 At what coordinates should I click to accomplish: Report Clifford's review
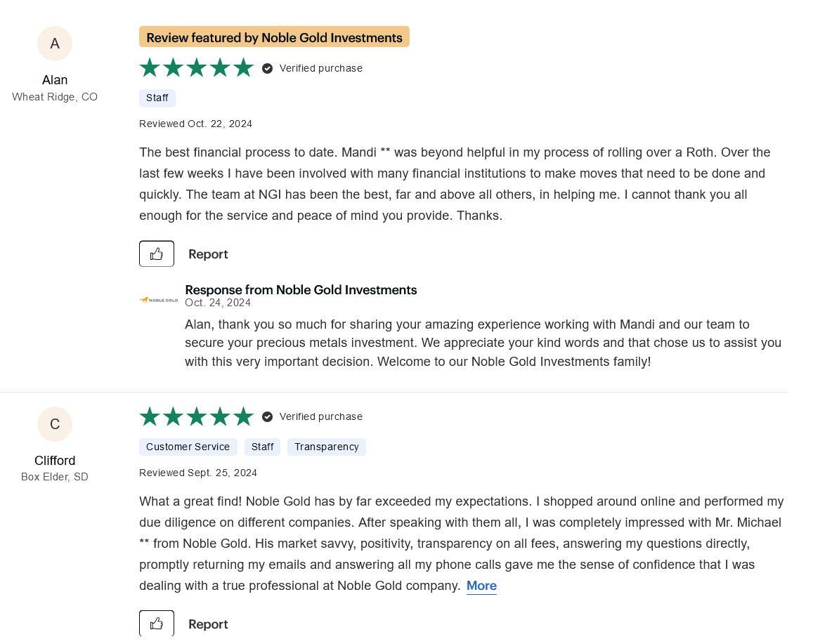[x=208, y=624]
